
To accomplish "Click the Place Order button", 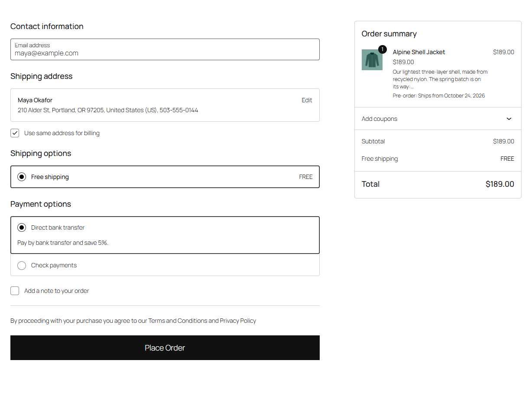I will [x=165, y=348].
